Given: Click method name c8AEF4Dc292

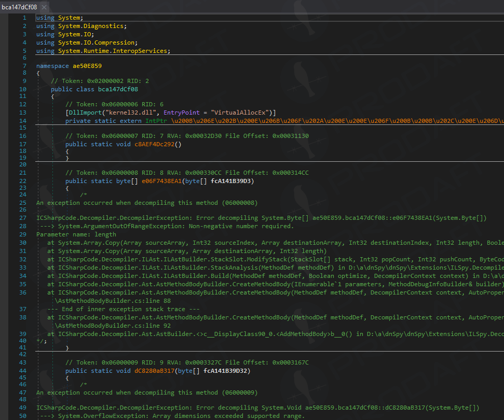Looking at the screenshot, I should click(154, 145).
